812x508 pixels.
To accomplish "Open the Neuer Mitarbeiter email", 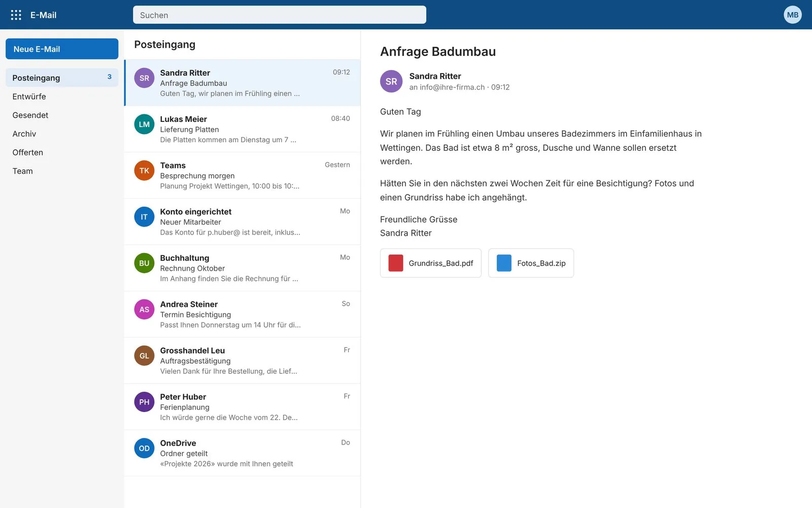I will (x=242, y=221).
